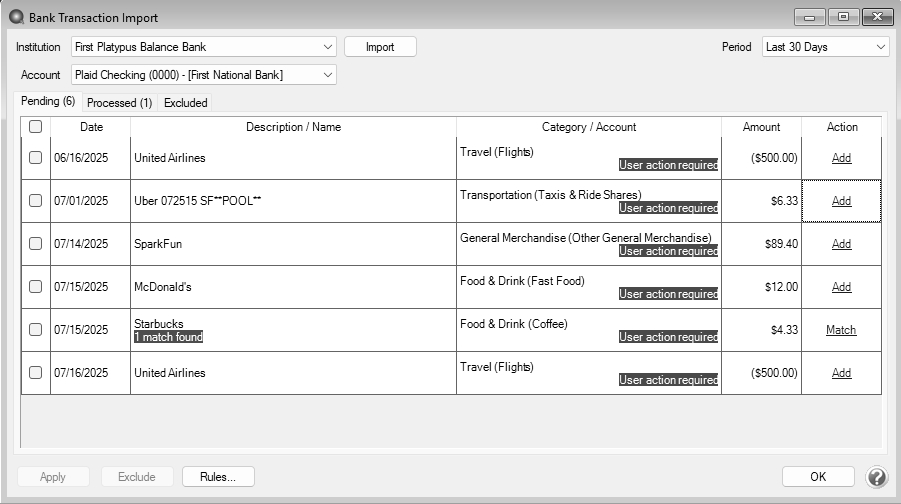Sort by the Amount column header
The width and height of the screenshot is (901, 504).
pyautogui.click(x=760, y=127)
